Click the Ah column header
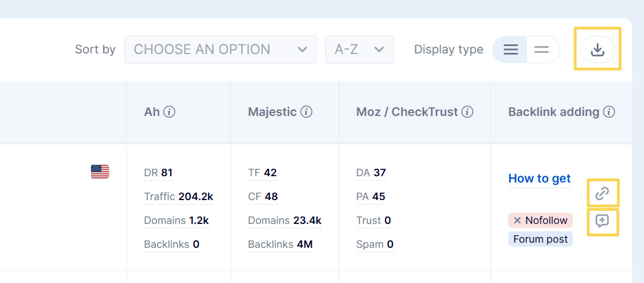Screen dimensions: 644x283 click(152, 112)
